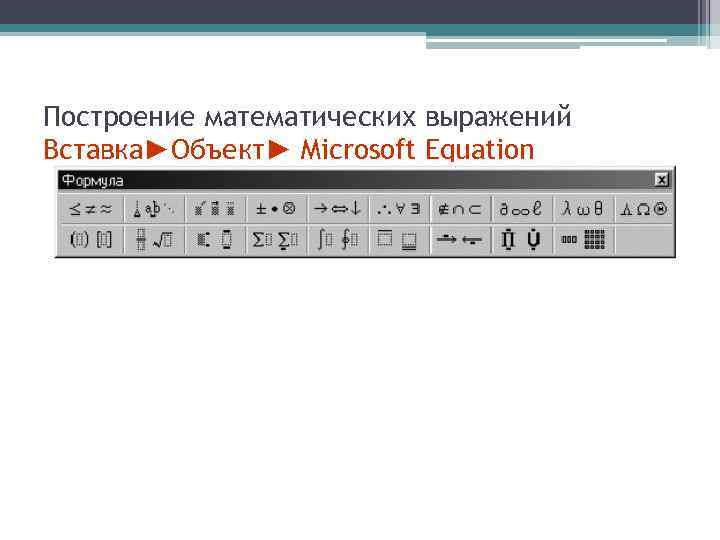
Task: Open the relational symbols palette (≤ ≠ ≈)
Action: [x=91, y=209]
